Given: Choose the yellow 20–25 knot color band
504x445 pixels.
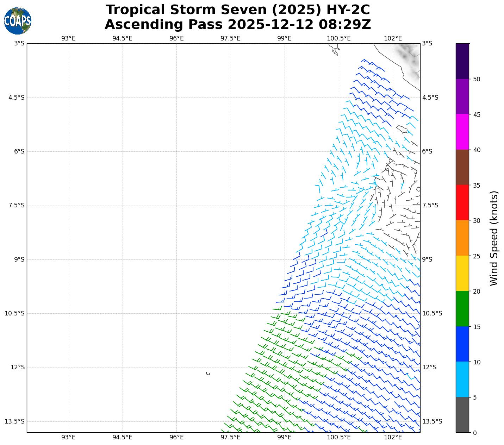Looking at the screenshot, I should (462, 273).
